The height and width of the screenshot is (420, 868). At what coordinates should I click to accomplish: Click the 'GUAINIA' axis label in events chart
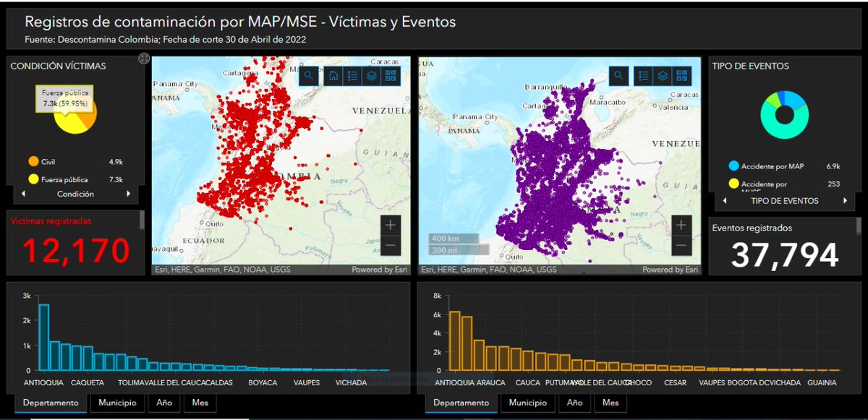click(x=823, y=382)
